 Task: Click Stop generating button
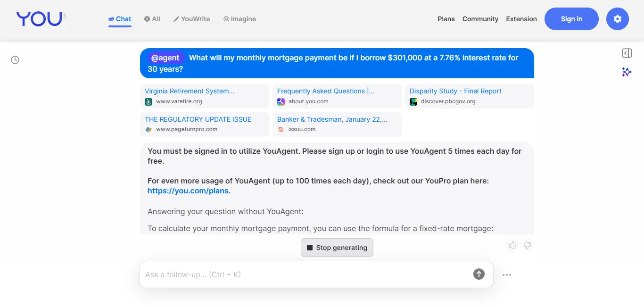[337, 248]
